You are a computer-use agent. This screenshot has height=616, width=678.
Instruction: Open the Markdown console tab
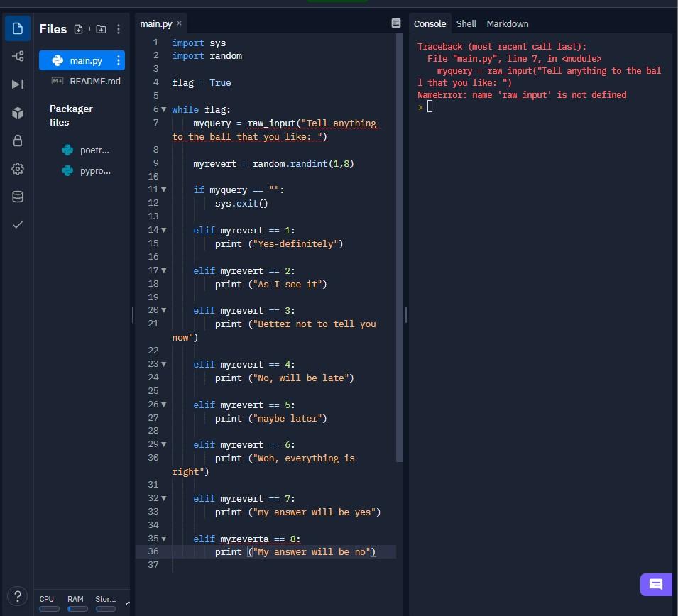(x=507, y=23)
